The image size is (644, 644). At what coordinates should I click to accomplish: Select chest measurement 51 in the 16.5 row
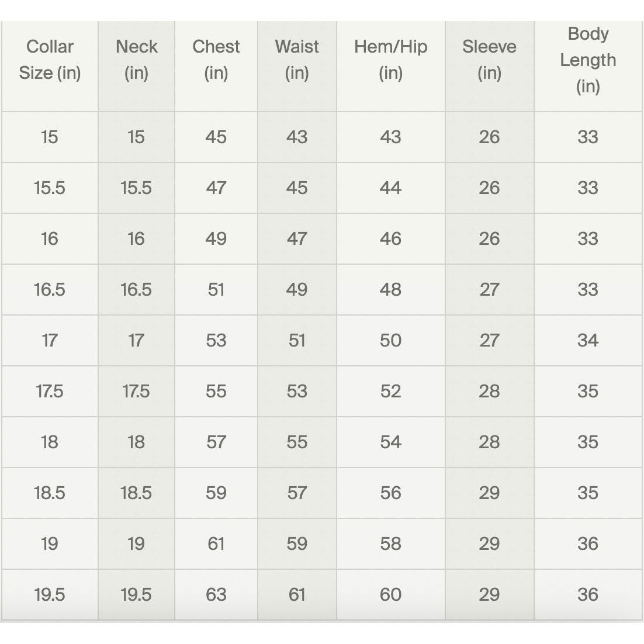coord(216,289)
